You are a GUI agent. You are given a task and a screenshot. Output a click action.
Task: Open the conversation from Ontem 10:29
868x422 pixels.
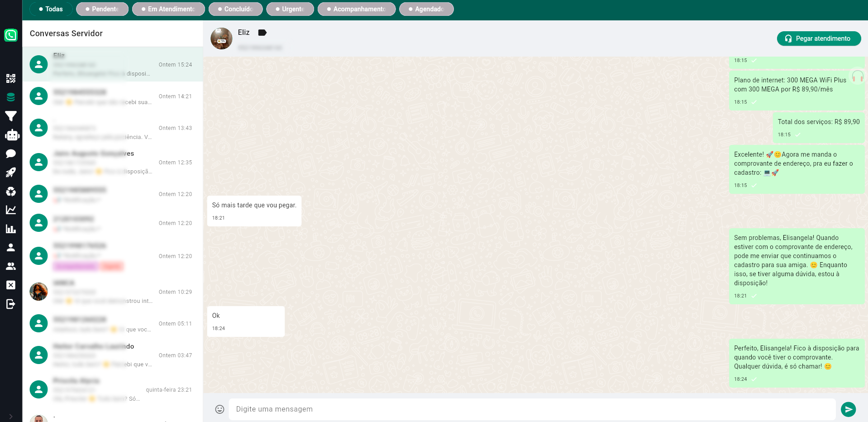coord(113,292)
